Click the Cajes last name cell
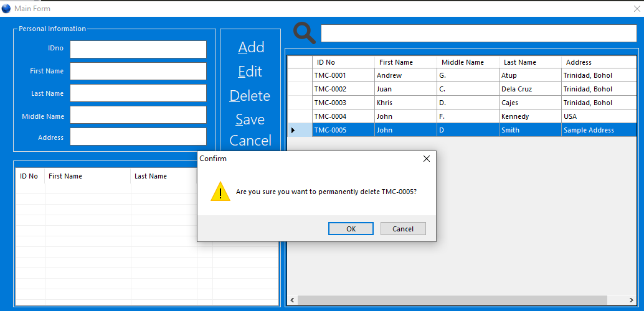Image resolution: width=644 pixels, height=311 pixels. coord(531,103)
